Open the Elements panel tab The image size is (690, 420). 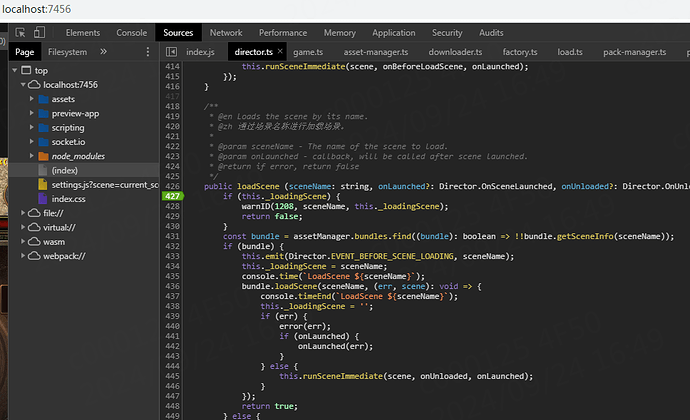click(83, 33)
